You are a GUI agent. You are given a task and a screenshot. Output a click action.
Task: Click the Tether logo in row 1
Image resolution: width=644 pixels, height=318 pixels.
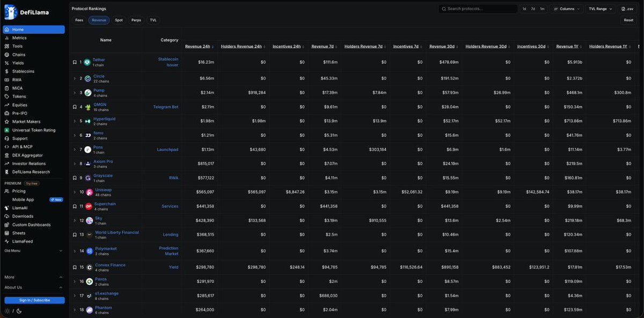(87, 62)
